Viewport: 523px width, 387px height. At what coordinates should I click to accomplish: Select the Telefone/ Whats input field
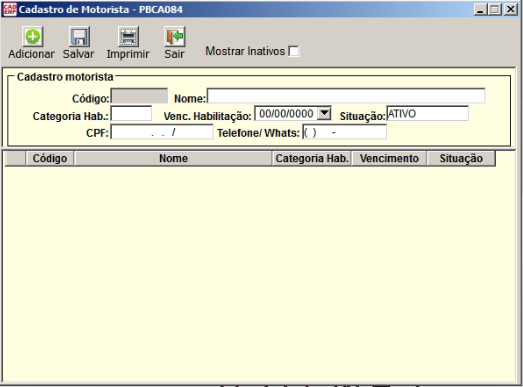pos(345,132)
